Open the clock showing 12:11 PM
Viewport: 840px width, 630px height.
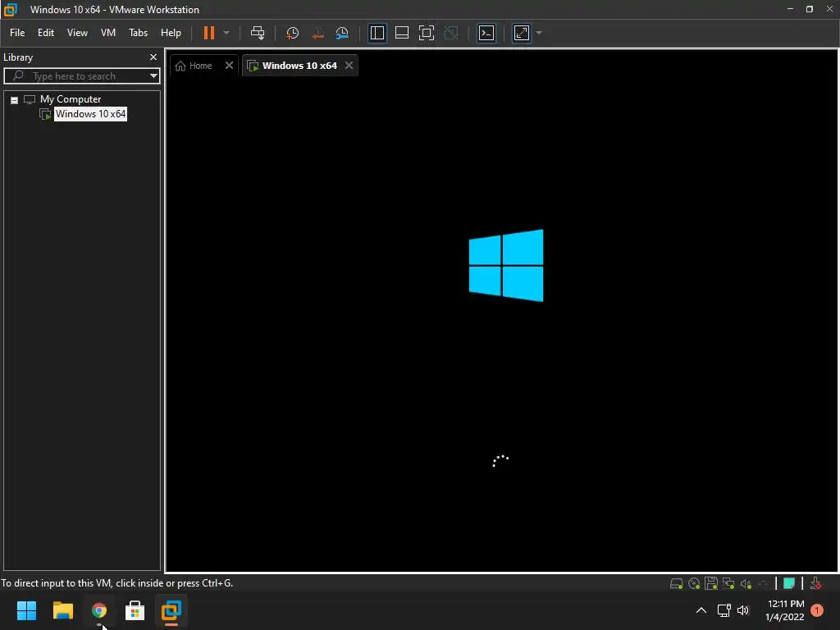(785, 610)
